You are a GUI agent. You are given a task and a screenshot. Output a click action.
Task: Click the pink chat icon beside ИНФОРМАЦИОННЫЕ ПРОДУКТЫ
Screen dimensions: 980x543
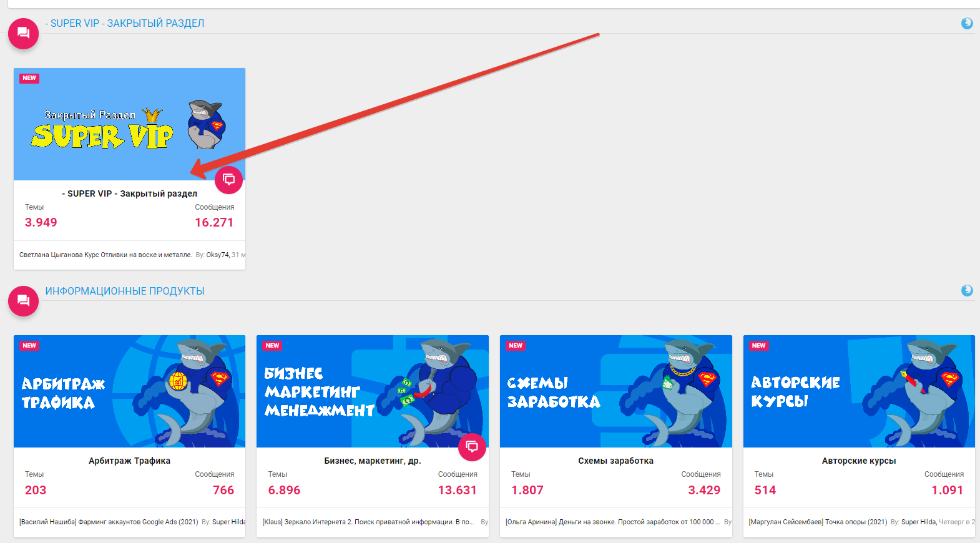23,301
